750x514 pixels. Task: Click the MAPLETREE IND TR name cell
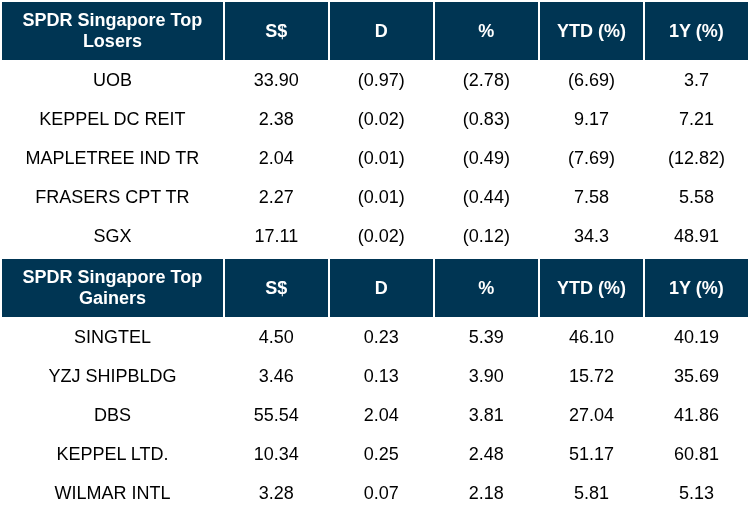click(112, 158)
